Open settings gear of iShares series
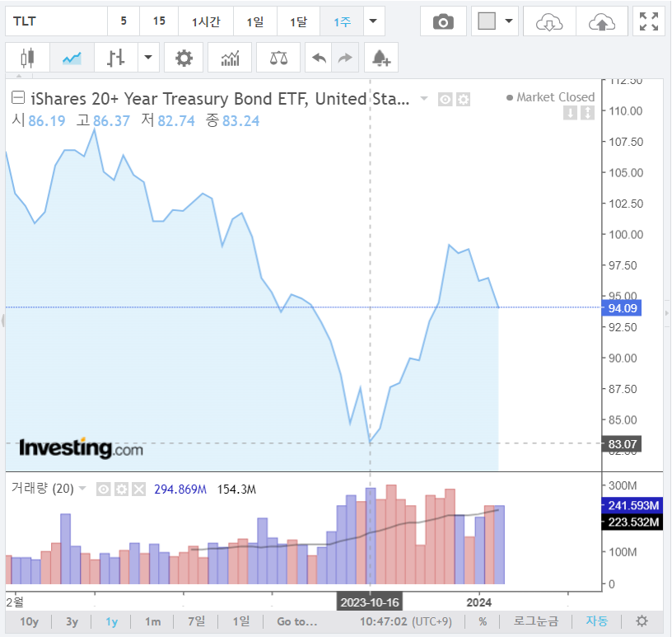 [464, 100]
